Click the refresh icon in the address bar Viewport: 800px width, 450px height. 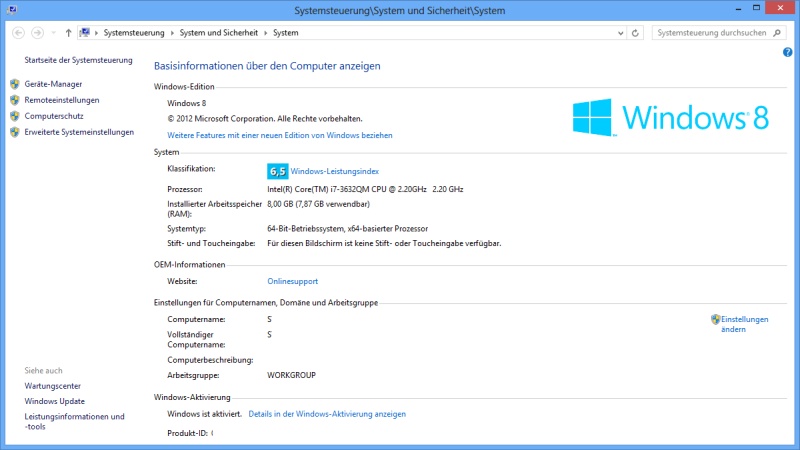[636, 33]
